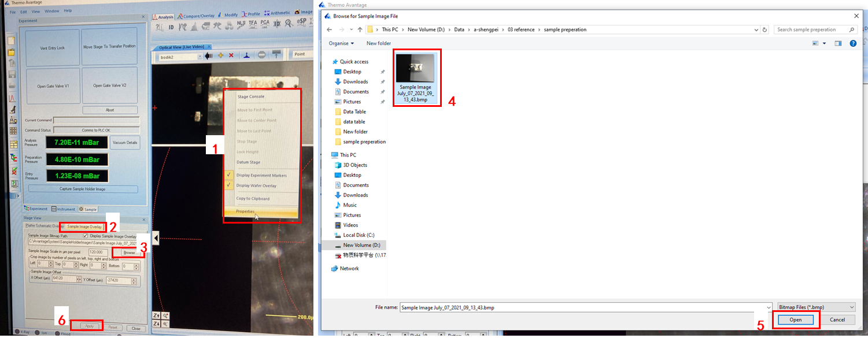Click the PCA analysis icon
Image resolution: width=868 pixels, height=342 pixels.
coord(265,24)
